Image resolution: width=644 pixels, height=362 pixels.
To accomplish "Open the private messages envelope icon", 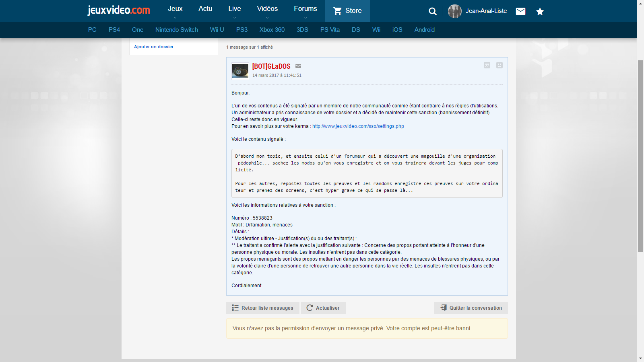I will point(520,11).
